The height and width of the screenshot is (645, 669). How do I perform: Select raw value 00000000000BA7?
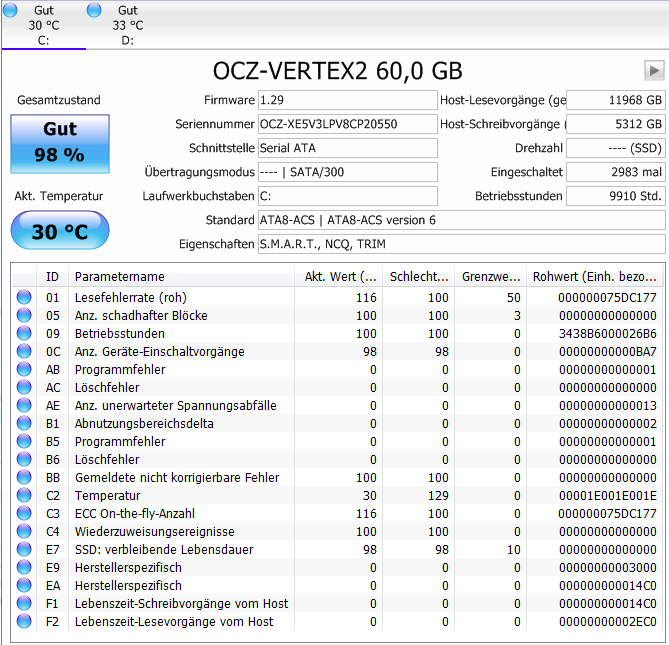point(608,352)
